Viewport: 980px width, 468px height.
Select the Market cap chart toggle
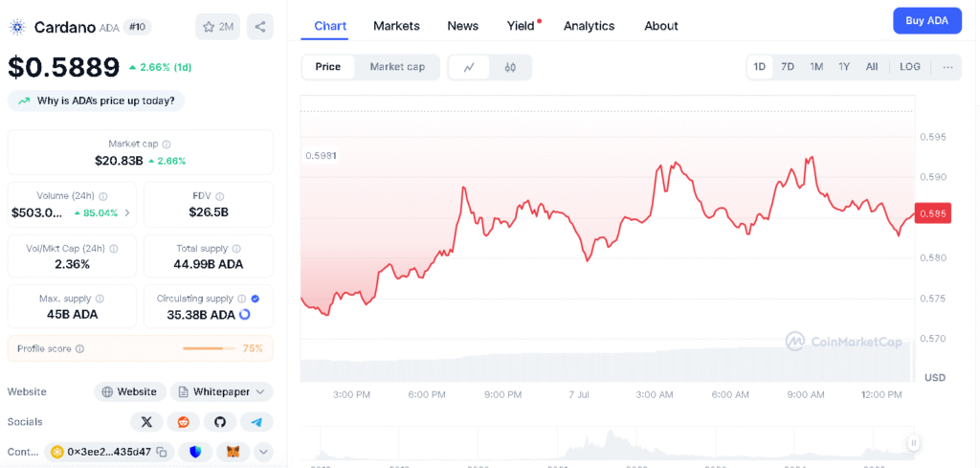pos(397,67)
